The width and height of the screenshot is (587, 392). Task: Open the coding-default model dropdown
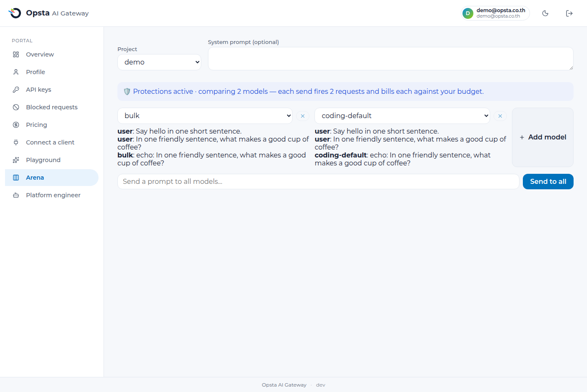pyautogui.click(x=403, y=116)
